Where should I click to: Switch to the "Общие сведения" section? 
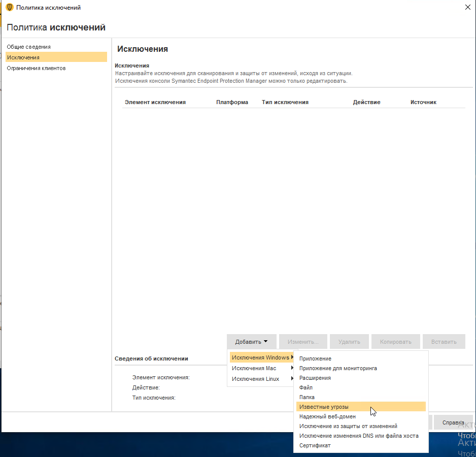[x=28, y=46]
